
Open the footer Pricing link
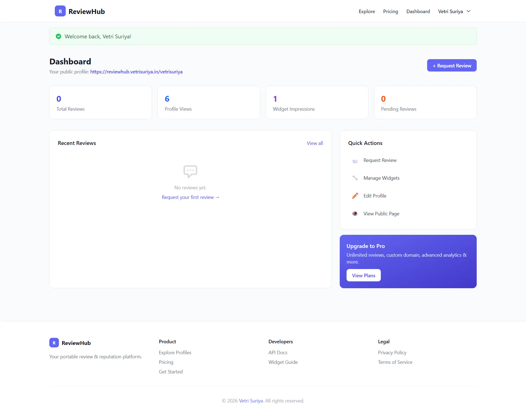(166, 362)
